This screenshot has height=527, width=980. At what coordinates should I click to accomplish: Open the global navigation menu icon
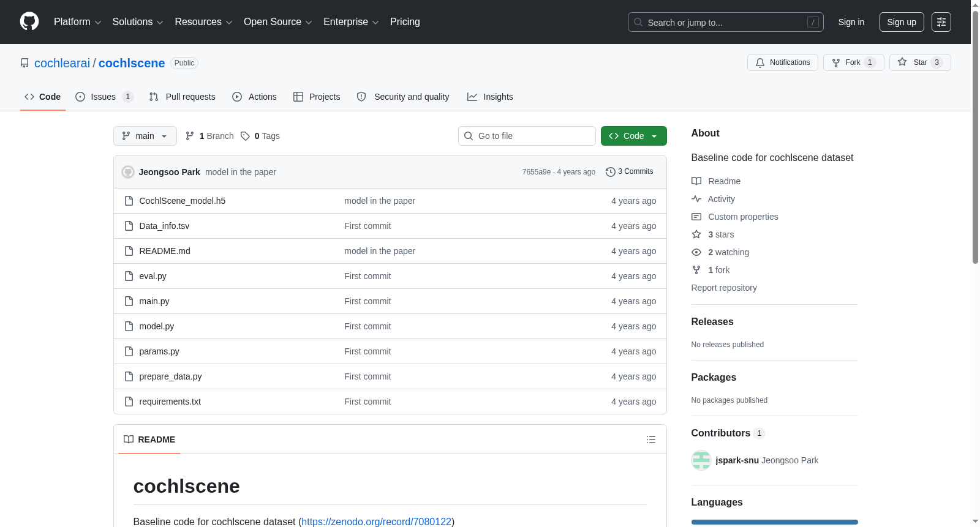pos(941,22)
